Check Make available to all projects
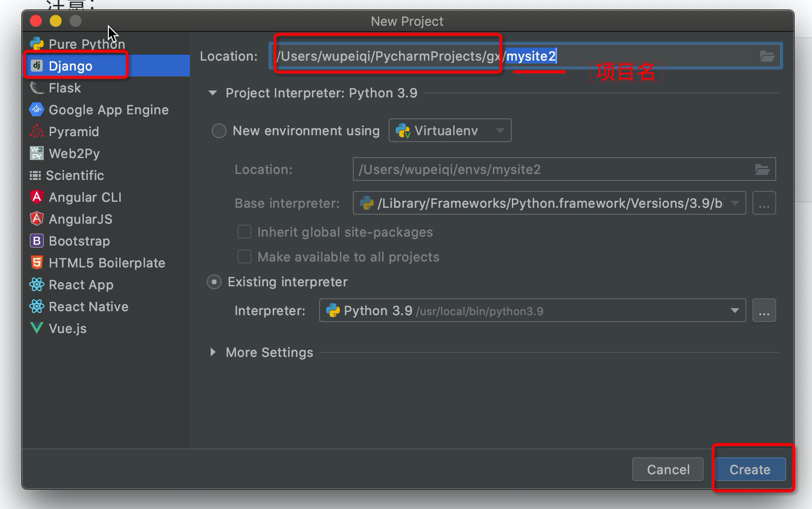Viewport: 812px width, 509px height. pos(244,256)
